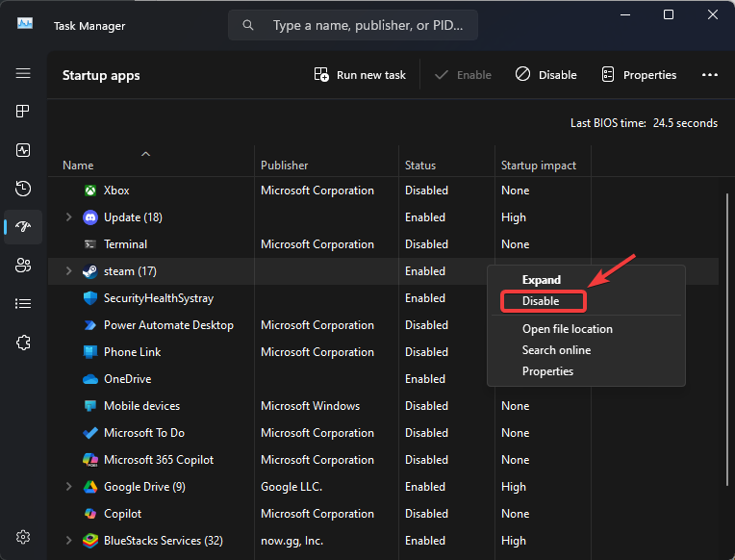
Task: Expand the Google Drive (9) group
Action: pos(69,486)
